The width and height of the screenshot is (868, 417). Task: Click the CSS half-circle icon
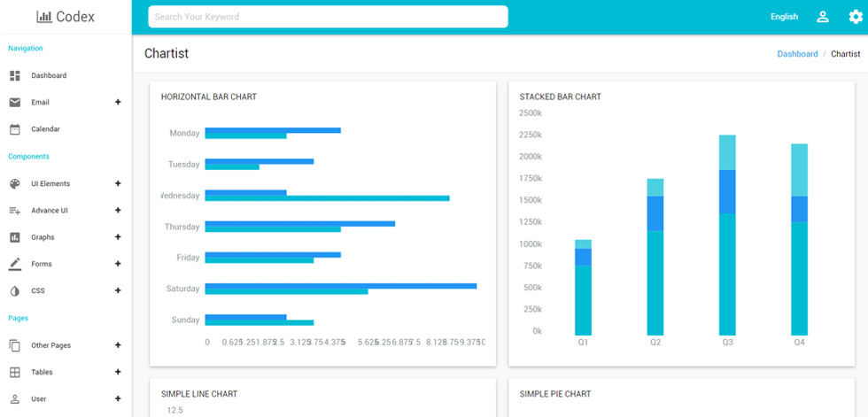tap(15, 291)
